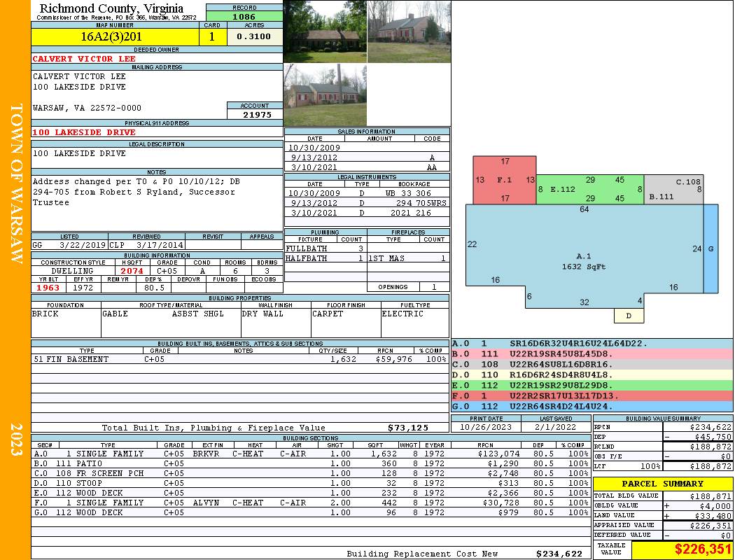Image resolution: width=735 pixels, height=560 pixels.
Task: Select G.0 112 WOOD DECK row
Action: 311,512
